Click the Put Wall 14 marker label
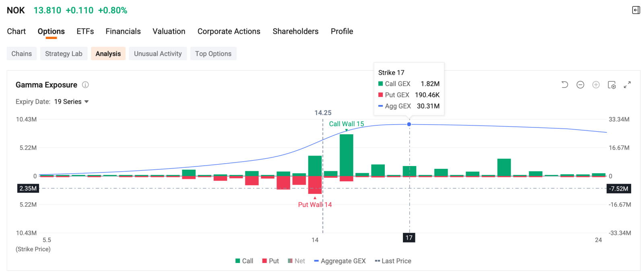 [x=315, y=205]
